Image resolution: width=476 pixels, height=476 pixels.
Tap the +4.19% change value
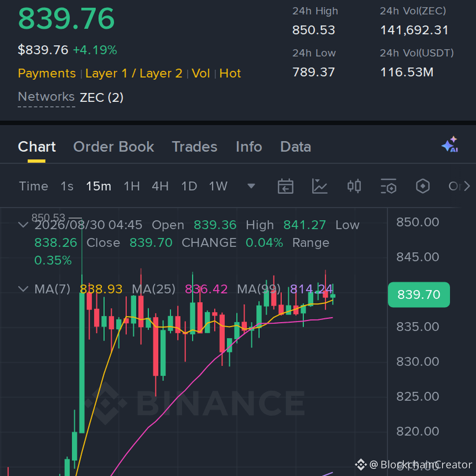point(95,50)
